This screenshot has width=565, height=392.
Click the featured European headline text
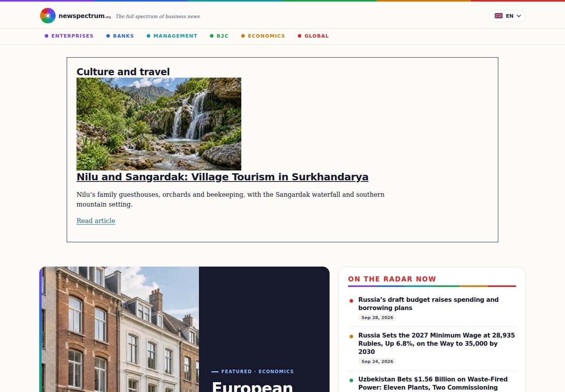pos(253,386)
